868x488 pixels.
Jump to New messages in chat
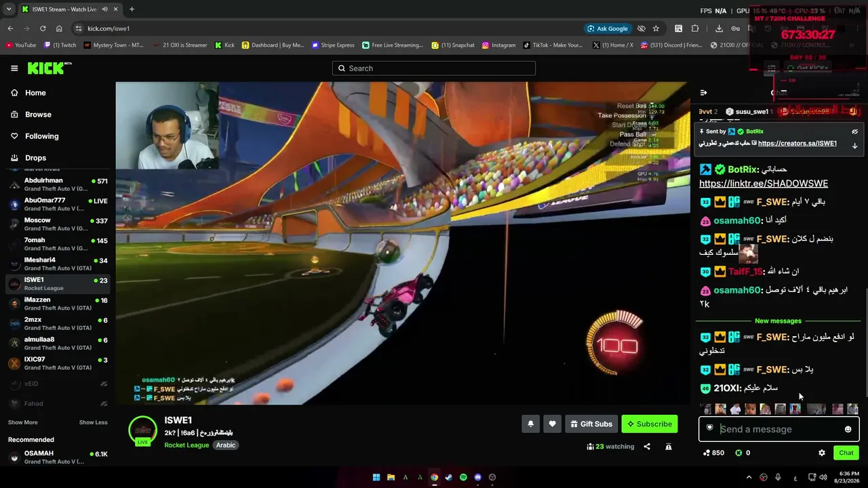(778, 321)
